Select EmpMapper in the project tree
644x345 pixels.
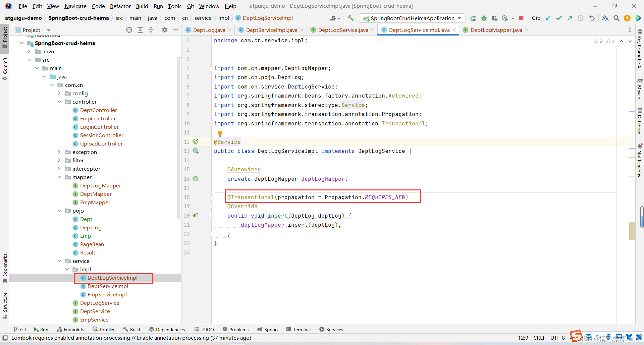95,202
